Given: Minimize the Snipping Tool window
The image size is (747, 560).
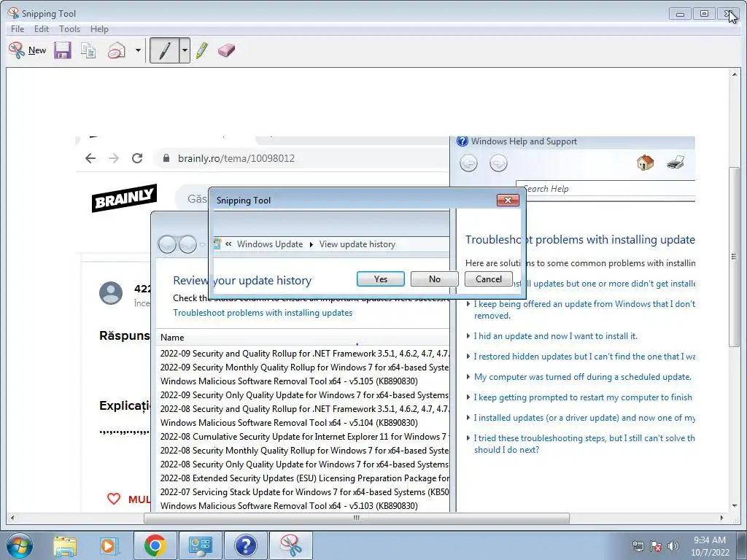Looking at the screenshot, I should pos(681,14).
